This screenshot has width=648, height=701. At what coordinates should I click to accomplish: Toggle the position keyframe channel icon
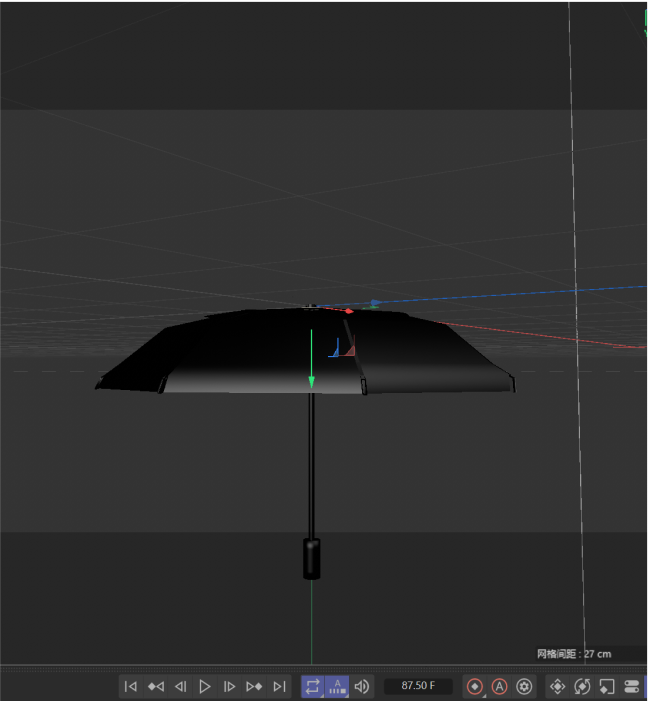click(558, 686)
